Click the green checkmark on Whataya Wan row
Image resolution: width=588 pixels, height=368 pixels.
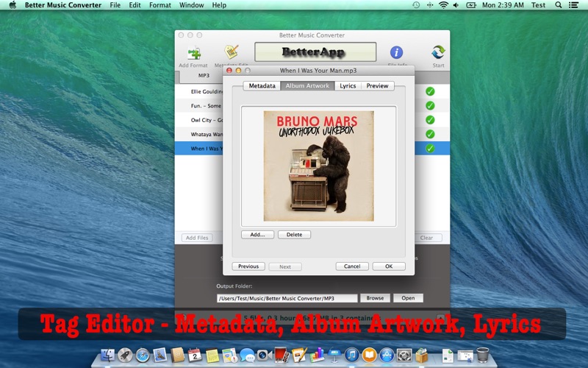pyautogui.click(x=430, y=134)
